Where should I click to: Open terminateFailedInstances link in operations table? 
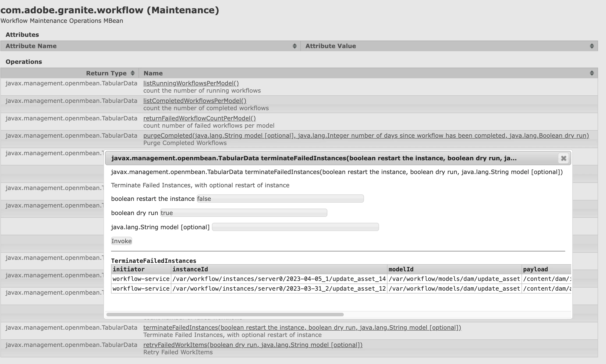302,328
